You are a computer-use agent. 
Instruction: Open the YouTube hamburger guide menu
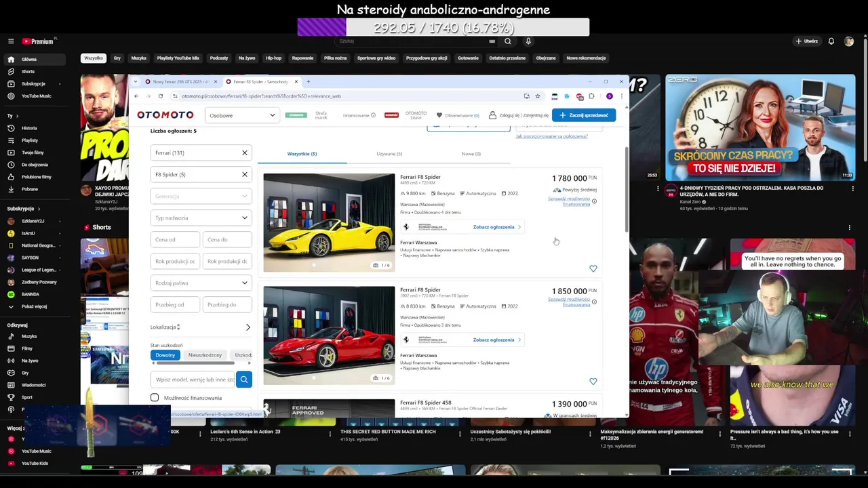coord(11,41)
